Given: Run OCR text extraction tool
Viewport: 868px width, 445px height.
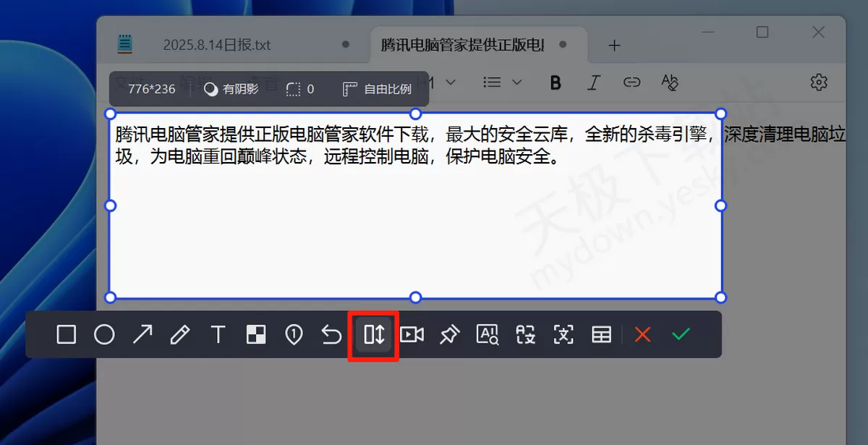Looking at the screenshot, I should pos(563,334).
